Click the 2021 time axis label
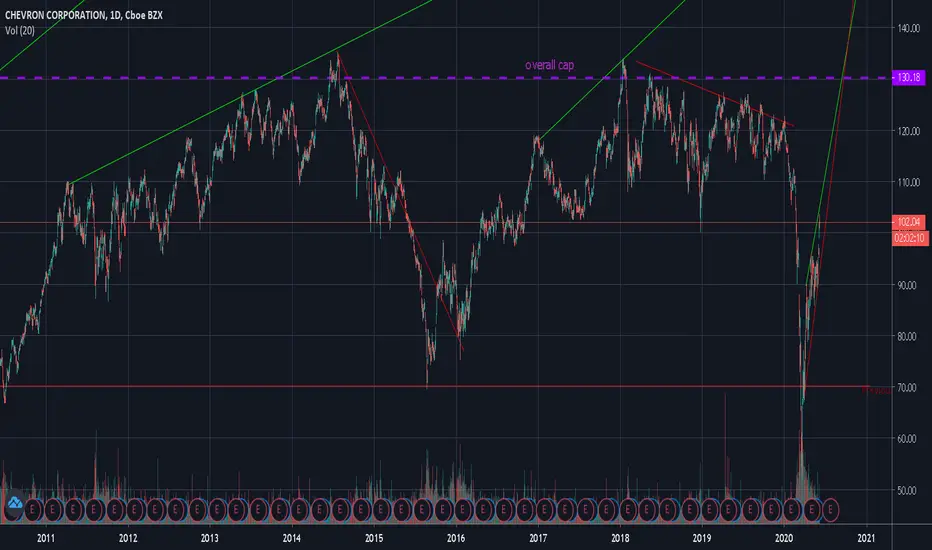This screenshot has height=550, width=932. click(x=866, y=538)
